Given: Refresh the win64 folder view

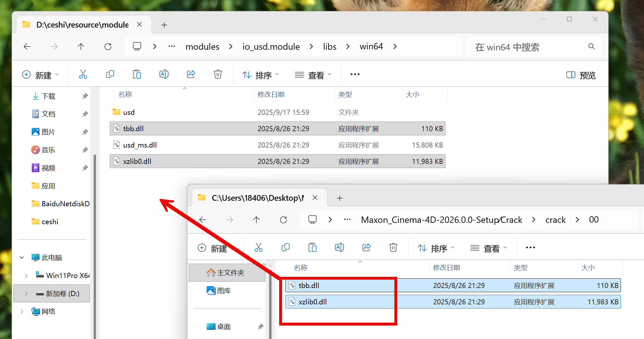Looking at the screenshot, I should point(108,47).
